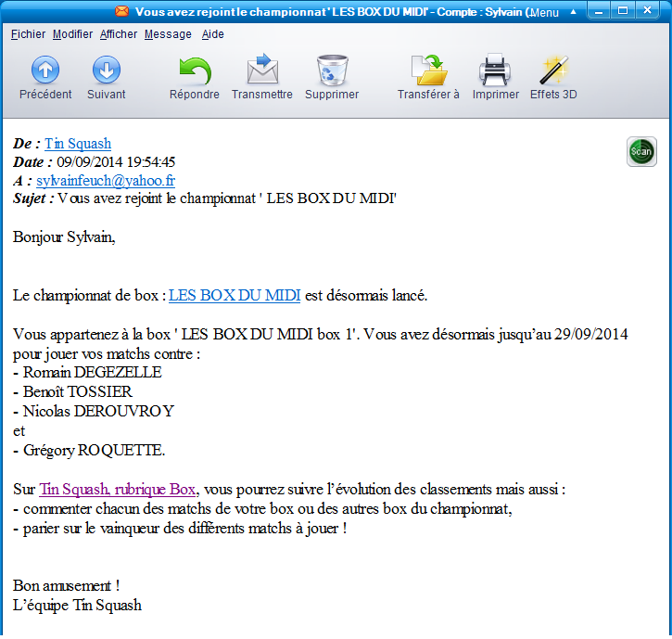Viewport: 672px width, 639px height.
Task: Open Effets 3D magic wand
Action: click(x=553, y=78)
